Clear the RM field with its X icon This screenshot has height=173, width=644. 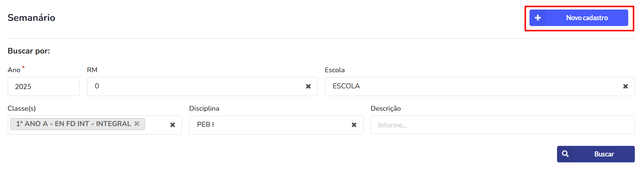(308, 86)
